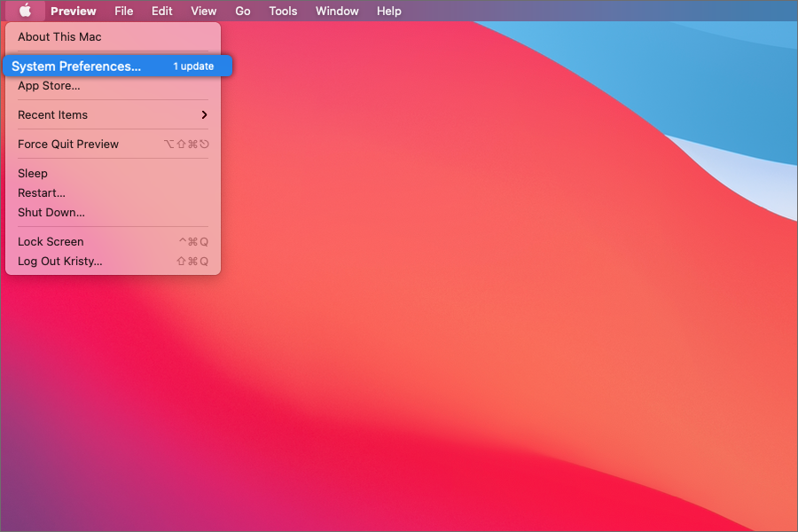Viewport: 798px width, 532px height.
Task: Click Shut Down… in the menu
Action: click(51, 213)
